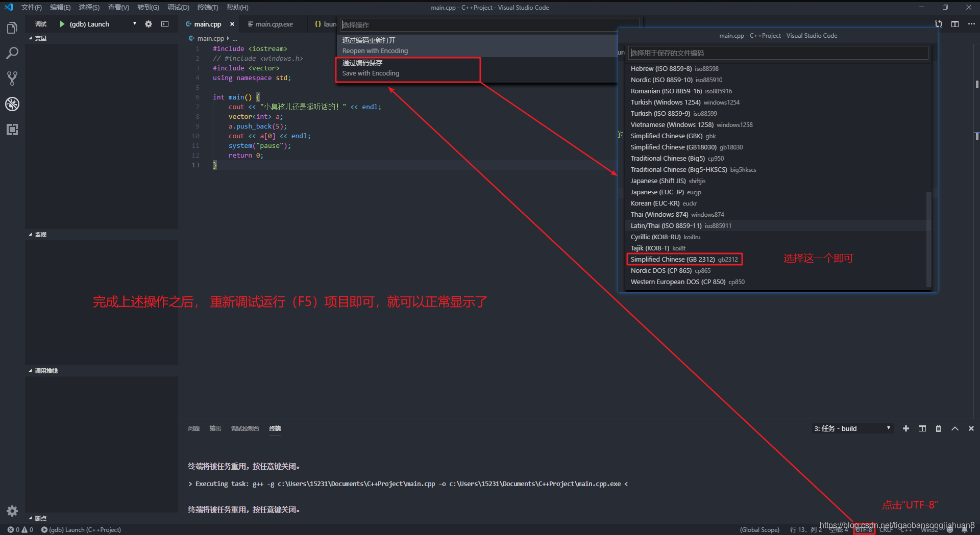
Task: Open the debug console icon in debug toolbar
Action: (165, 24)
